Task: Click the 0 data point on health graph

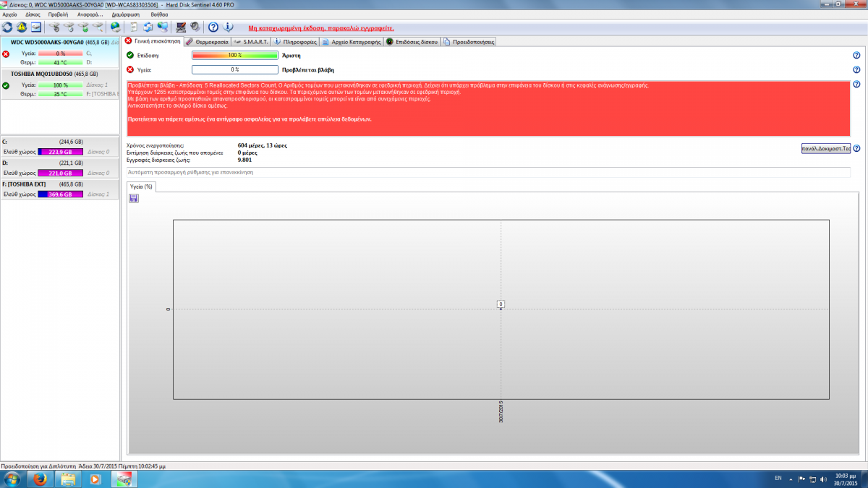Action: point(501,304)
